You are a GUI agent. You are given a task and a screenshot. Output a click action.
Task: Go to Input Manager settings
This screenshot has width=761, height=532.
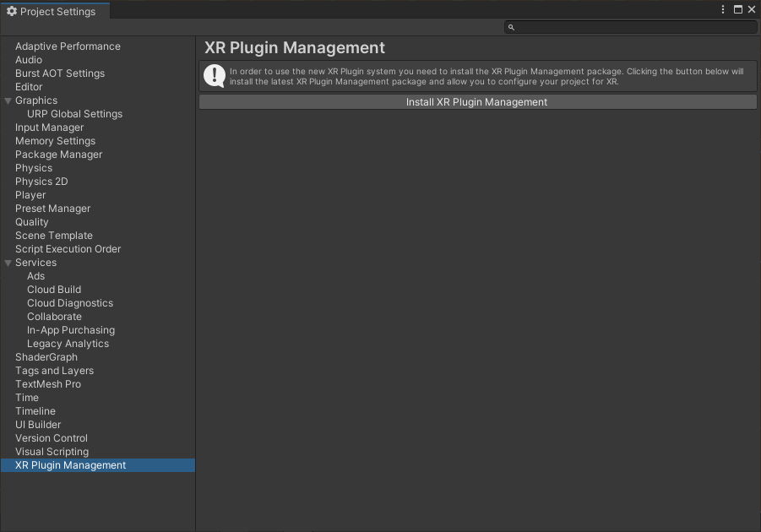50,128
